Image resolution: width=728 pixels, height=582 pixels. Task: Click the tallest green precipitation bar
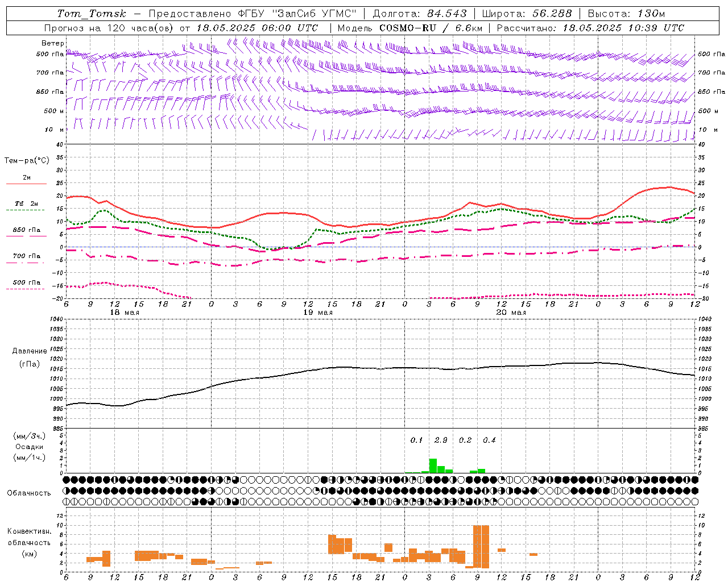click(433, 465)
